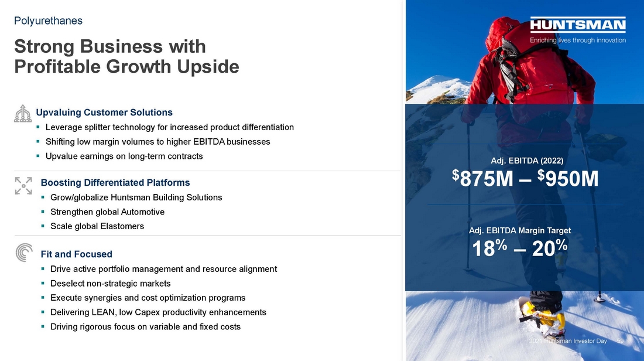Image resolution: width=644 pixels, height=361 pixels.
Task: Click the Huntsman logo
Action: click(578, 25)
